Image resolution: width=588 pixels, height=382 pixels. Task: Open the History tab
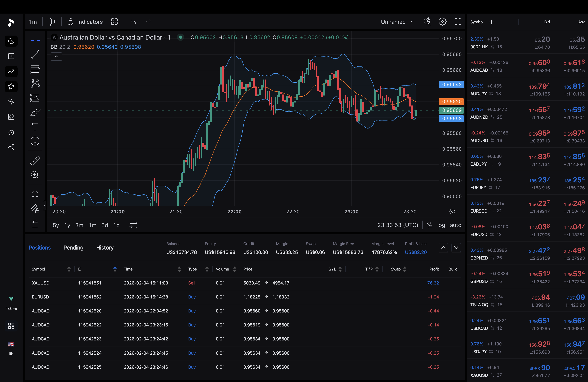tap(105, 248)
